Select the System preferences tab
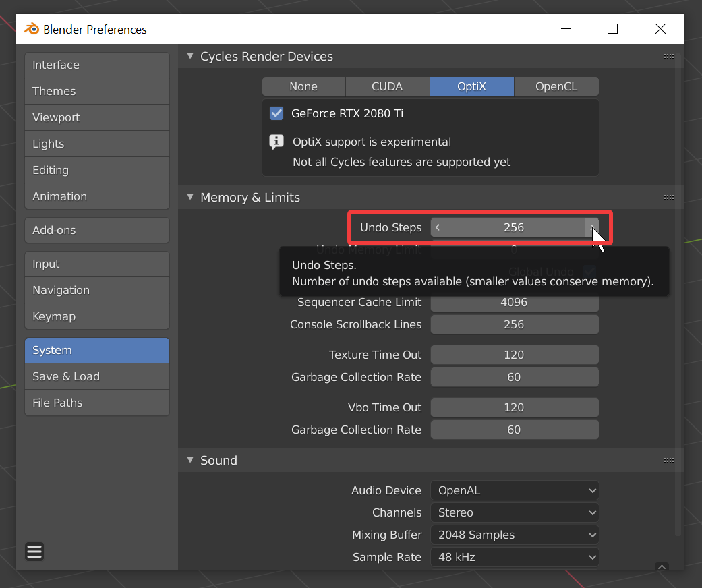This screenshot has height=588, width=702. coord(97,350)
